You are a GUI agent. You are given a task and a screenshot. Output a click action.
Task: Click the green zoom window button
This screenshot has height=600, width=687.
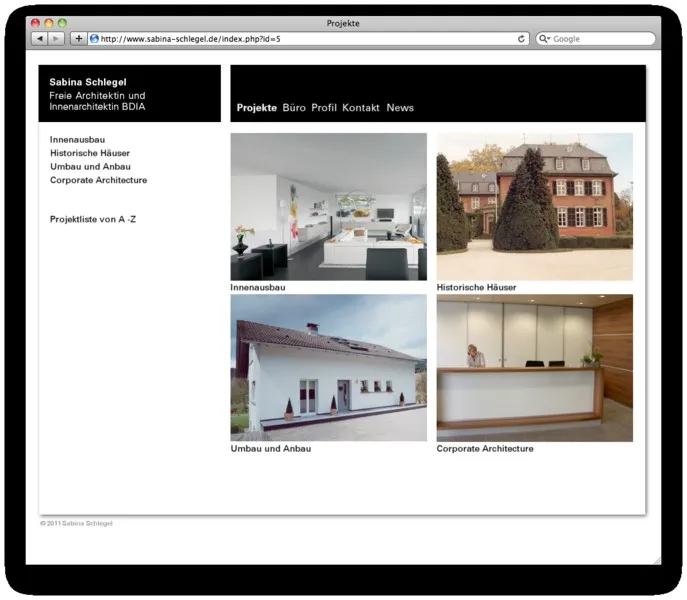click(x=63, y=23)
